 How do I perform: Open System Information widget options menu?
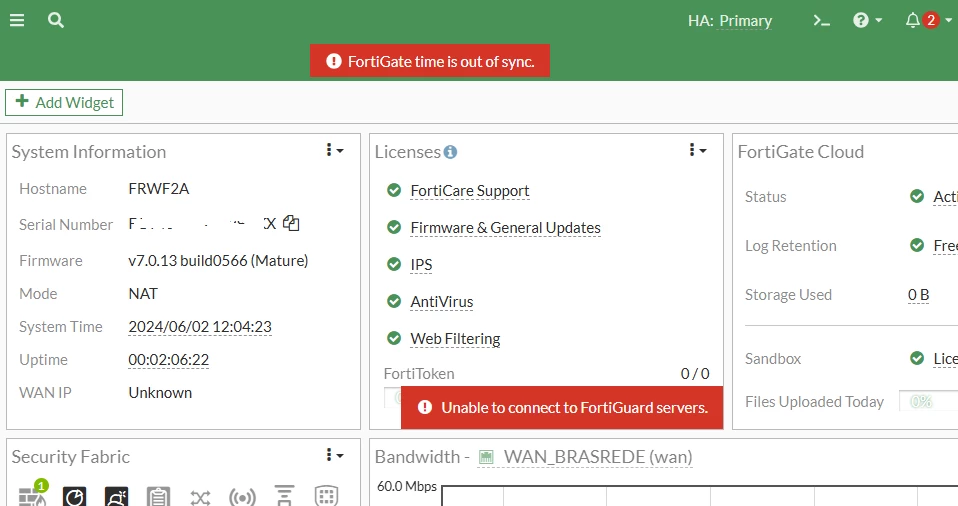coord(334,150)
